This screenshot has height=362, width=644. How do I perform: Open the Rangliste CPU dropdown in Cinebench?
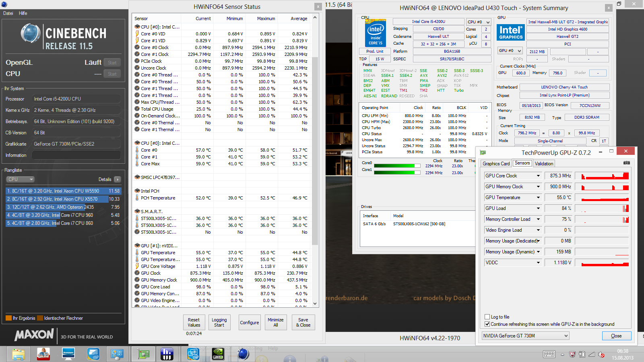(20, 179)
